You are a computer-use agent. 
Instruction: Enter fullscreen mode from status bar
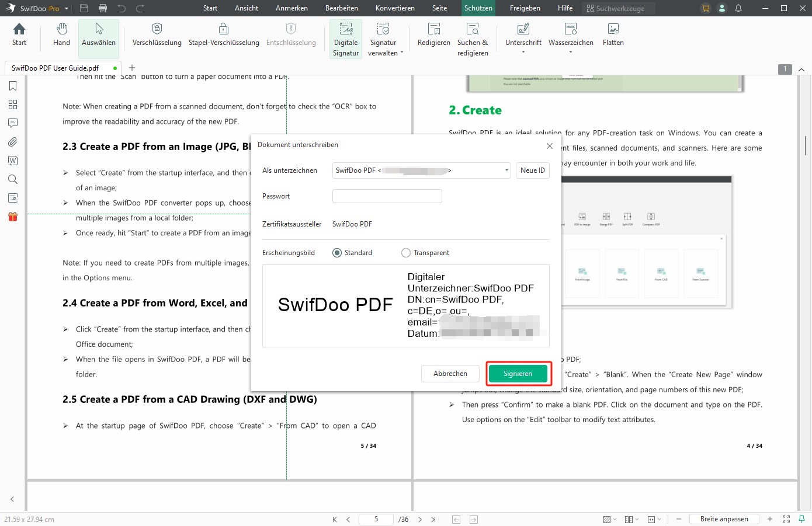tap(786, 519)
